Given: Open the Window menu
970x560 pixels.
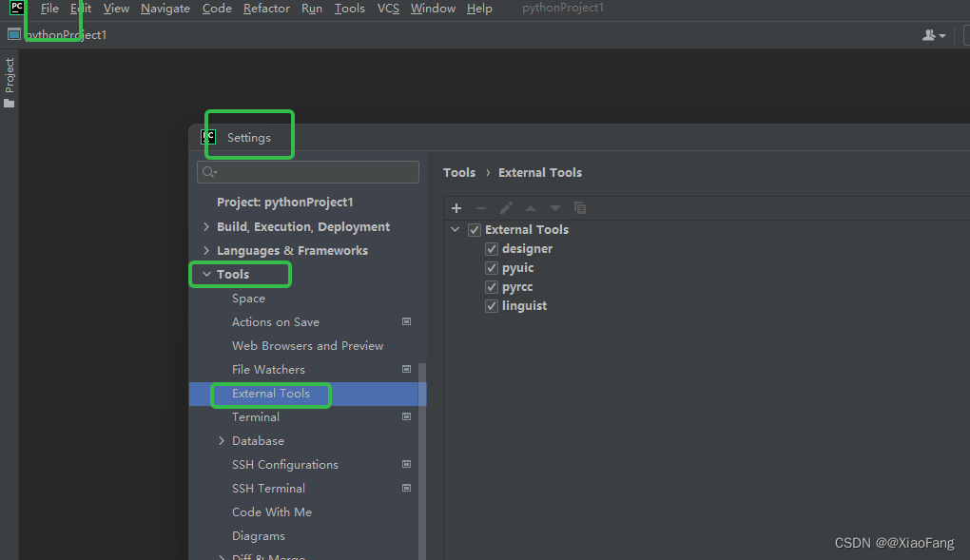Looking at the screenshot, I should tap(433, 9).
